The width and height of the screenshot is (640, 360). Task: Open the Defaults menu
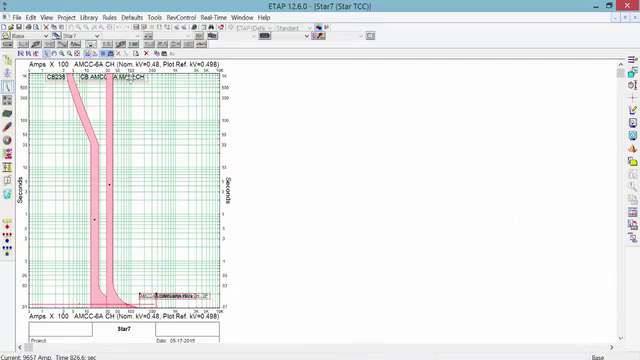point(132,18)
